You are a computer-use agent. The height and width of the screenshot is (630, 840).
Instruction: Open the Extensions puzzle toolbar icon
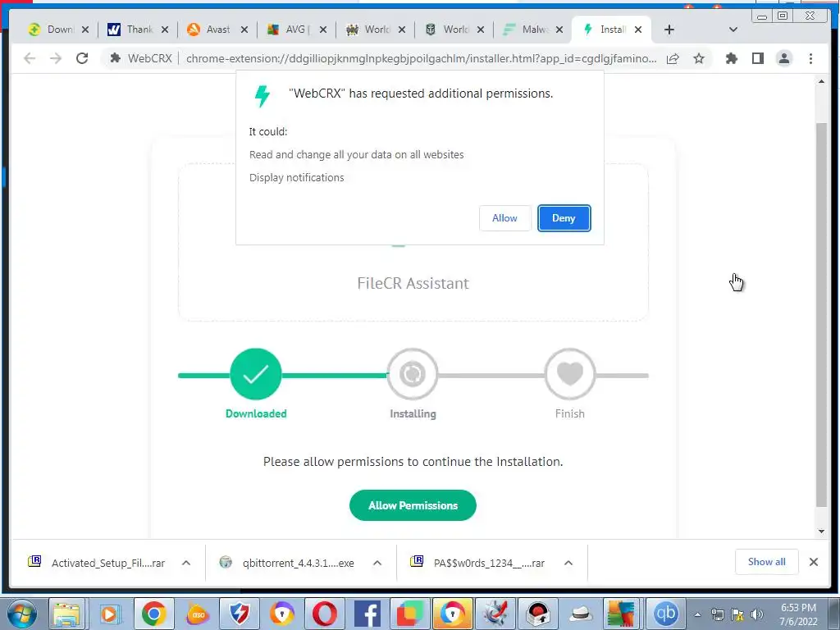coord(731,58)
